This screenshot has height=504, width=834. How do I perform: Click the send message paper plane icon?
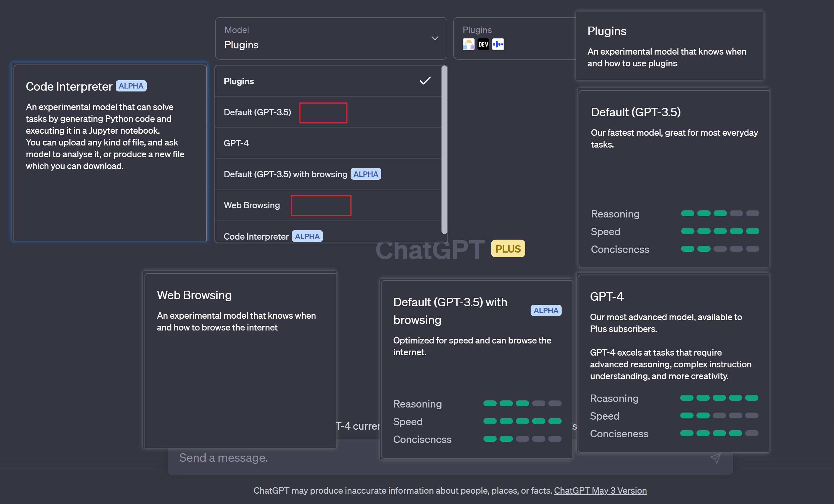pyautogui.click(x=716, y=458)
